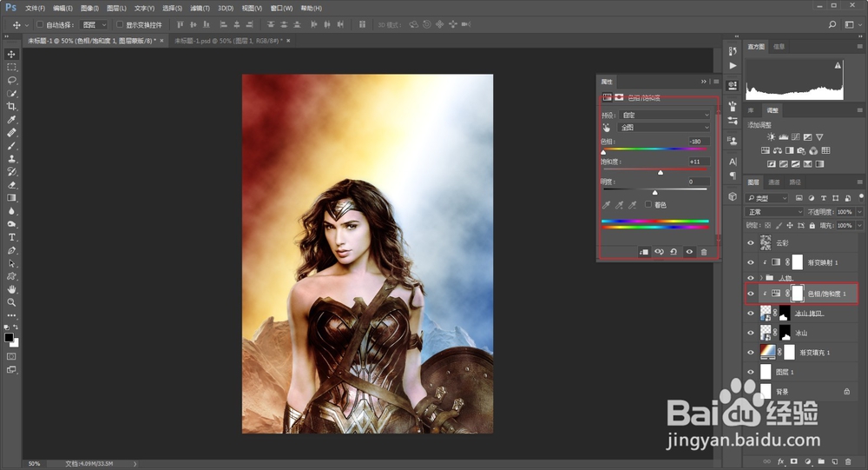The width and height of the screenshot is (868, 470).
Task: Click the clip-to-layer icon in Properties panel
Action: [x=644, y=252]
